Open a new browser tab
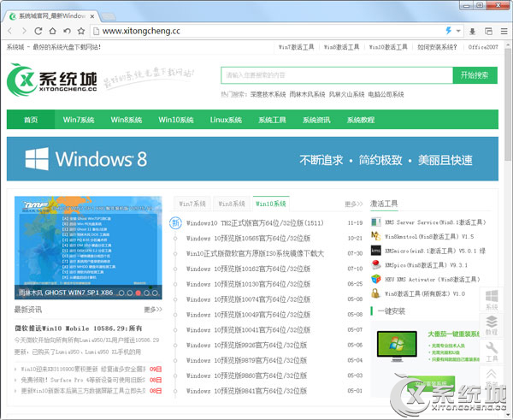This screenshot has width=513, height=420. pos(108,16)
